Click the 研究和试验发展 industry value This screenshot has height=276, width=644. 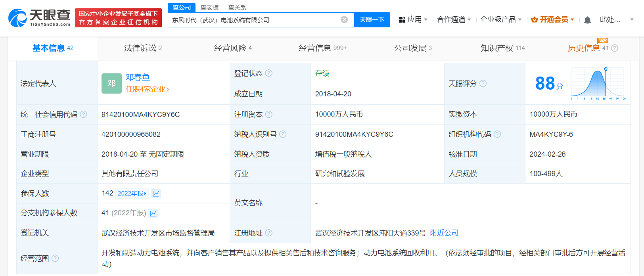(340, 174)
